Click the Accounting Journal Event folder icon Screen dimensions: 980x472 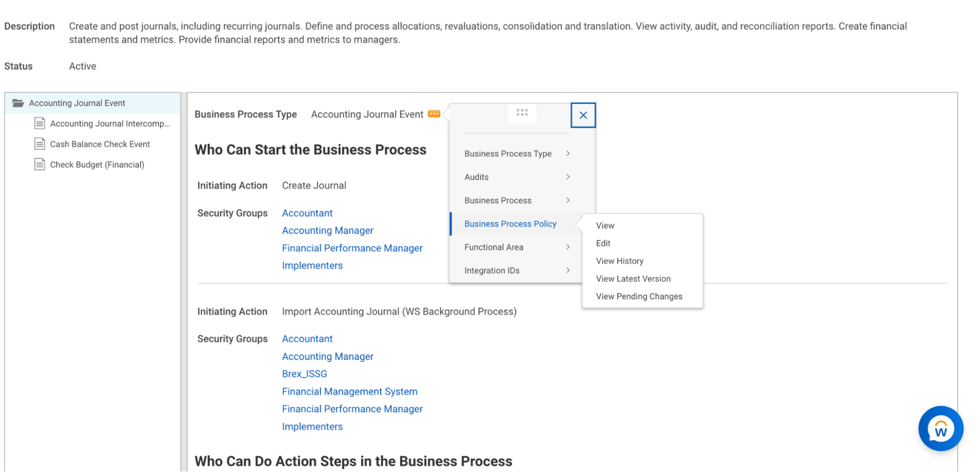(x=18, y=103)
